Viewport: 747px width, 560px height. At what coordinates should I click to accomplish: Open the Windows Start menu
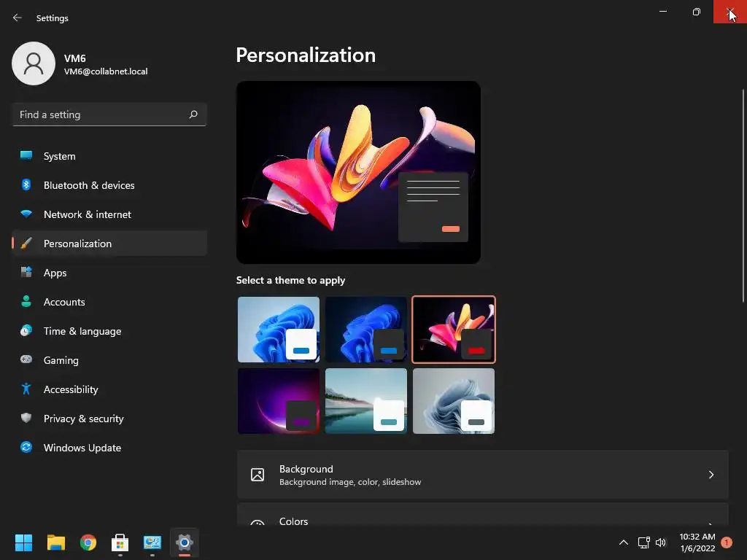click(x=23, y=542)
